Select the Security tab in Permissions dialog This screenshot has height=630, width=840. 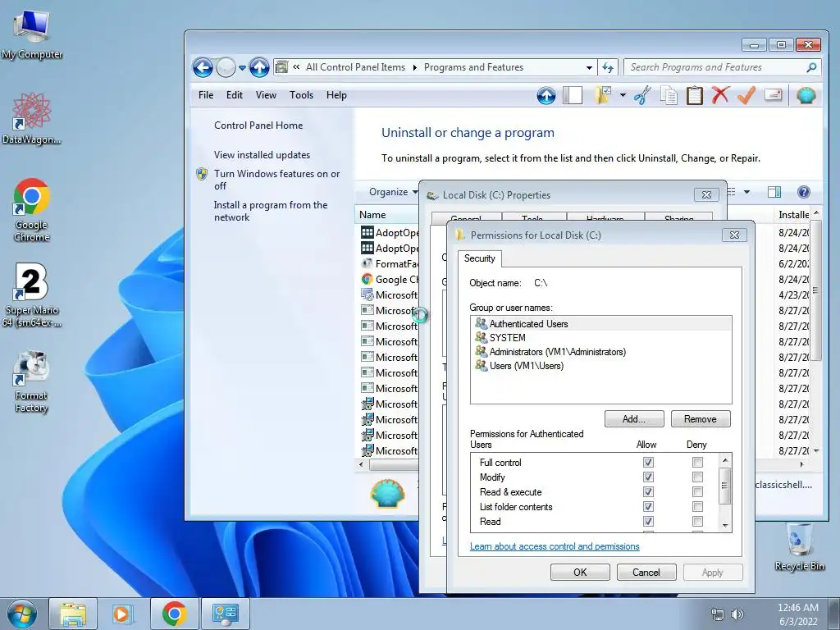tap(479, 258)
